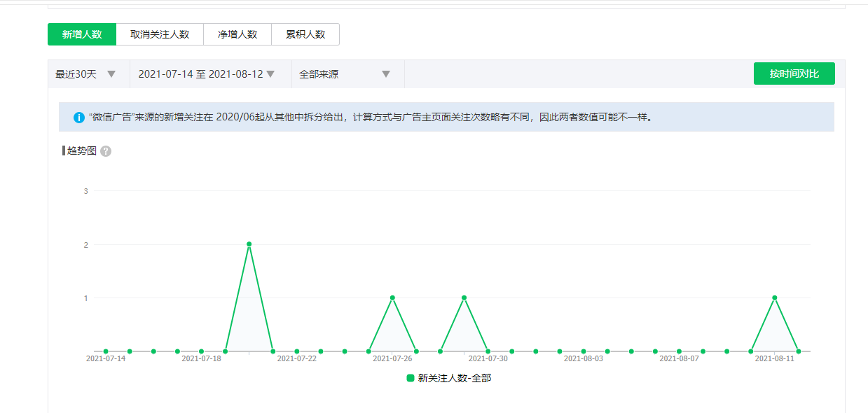Show the 累积人数 tab

click(x=305, y=34)
